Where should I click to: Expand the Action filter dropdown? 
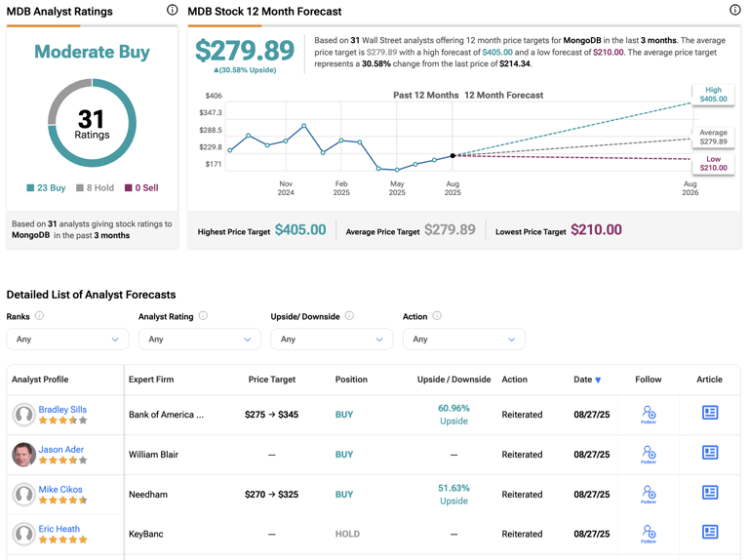tap(463, 340)
